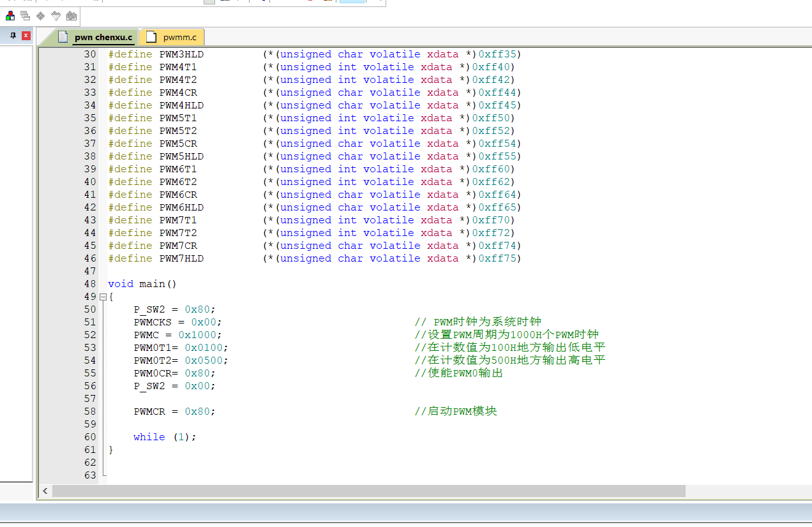Click the 'PWMCR = 0x80;' statement
Image resolution: width=812 pixels, height=527 pixels.
(174, 412)
